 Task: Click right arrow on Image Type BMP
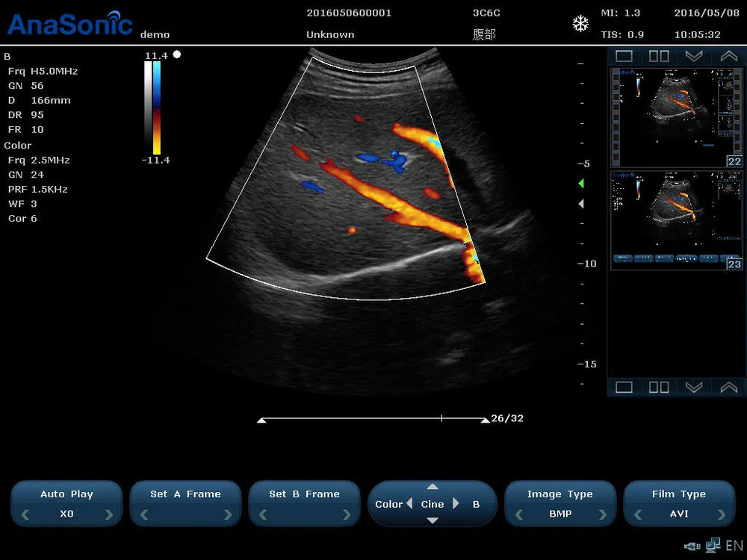pos(603,514)
